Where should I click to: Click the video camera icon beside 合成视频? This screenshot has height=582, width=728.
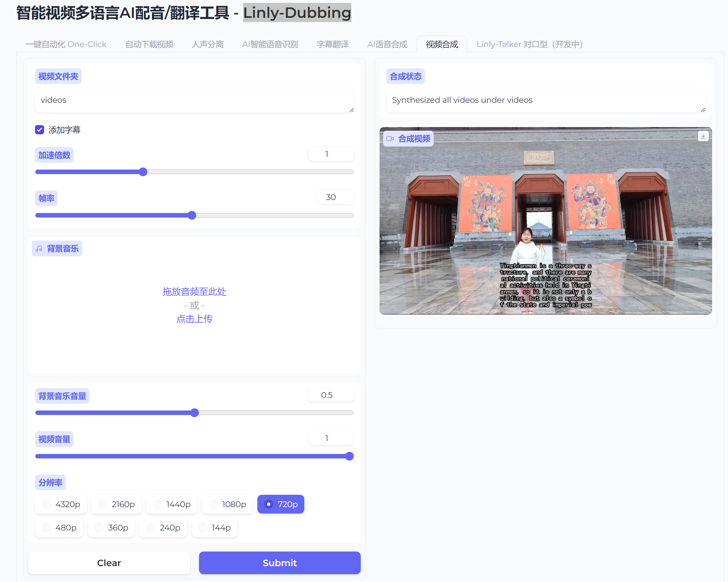click(x=390, y=138)
